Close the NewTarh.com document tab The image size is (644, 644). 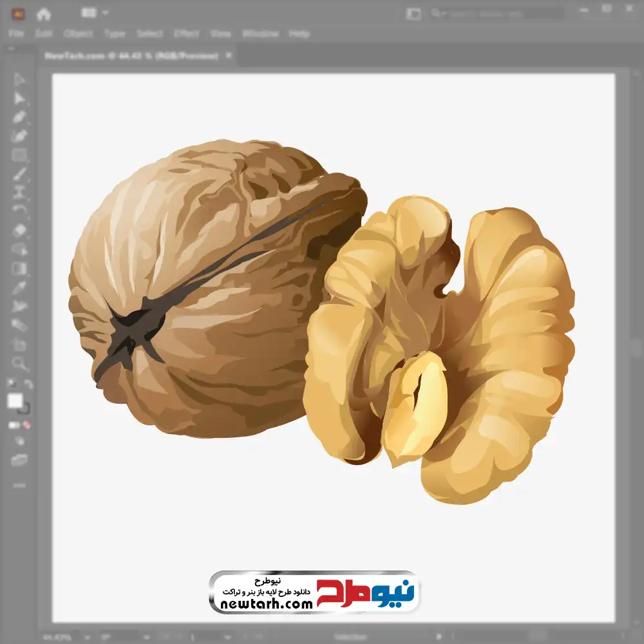[228, 56]
